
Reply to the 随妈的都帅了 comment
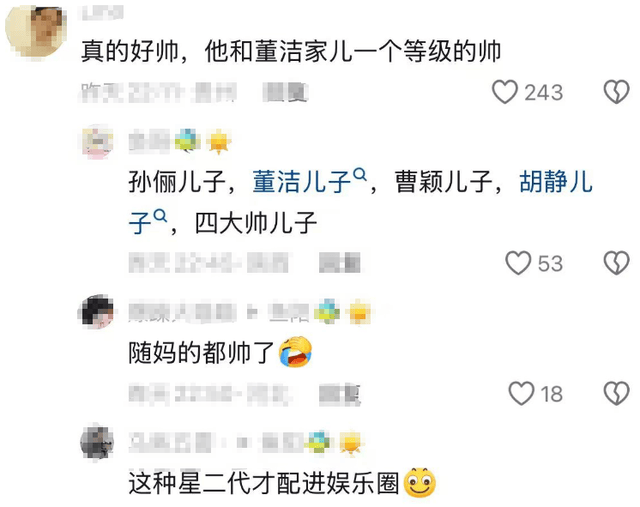[340, 394]
